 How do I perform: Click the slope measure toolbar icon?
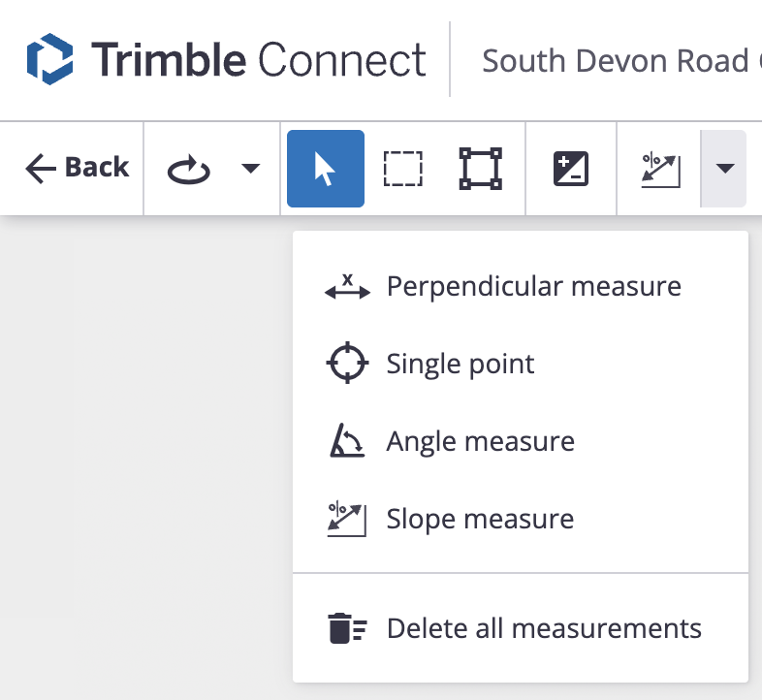[660, 170]
